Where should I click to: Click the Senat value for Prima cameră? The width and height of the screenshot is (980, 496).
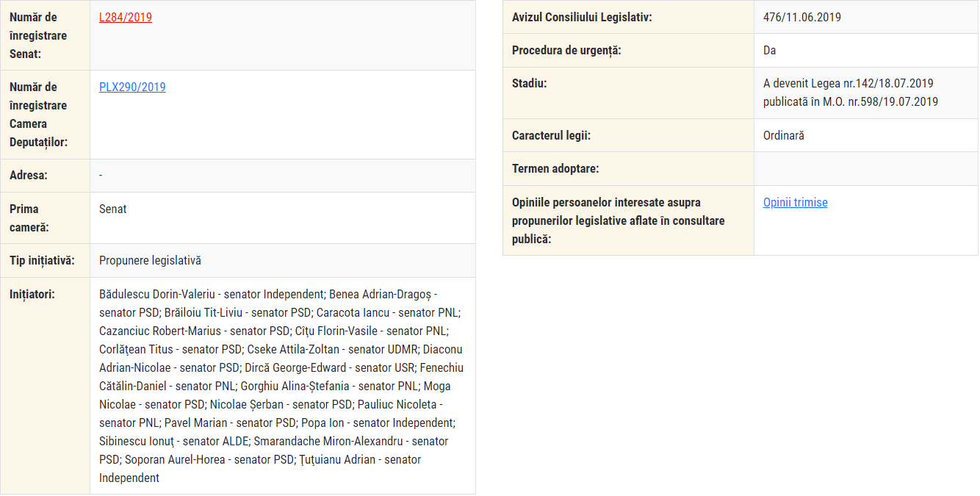tap(113, 209)
